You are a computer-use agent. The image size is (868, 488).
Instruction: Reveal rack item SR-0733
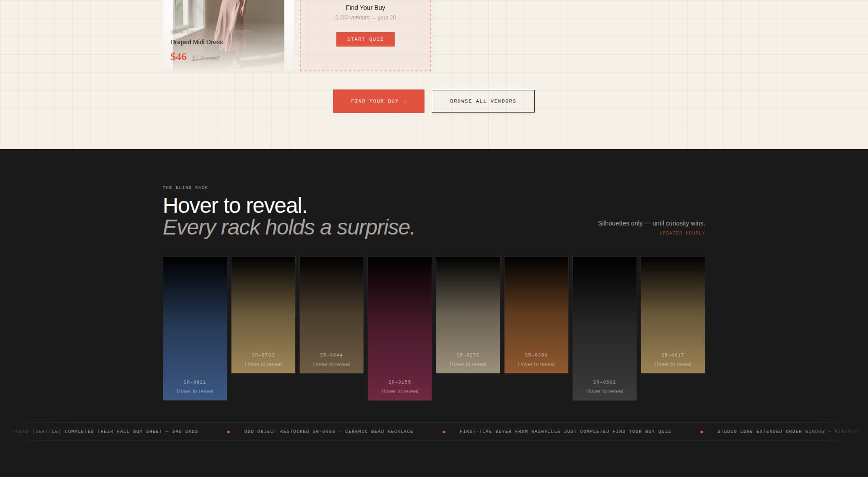click(x=263, y=315)
